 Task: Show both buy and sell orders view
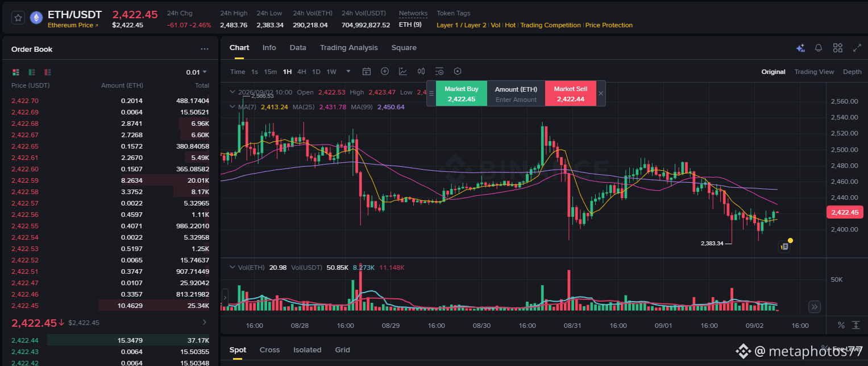[16, 72]
